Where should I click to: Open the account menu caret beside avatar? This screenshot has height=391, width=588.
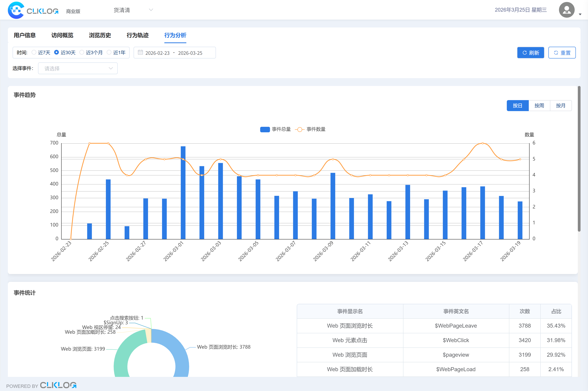point(580,15)
